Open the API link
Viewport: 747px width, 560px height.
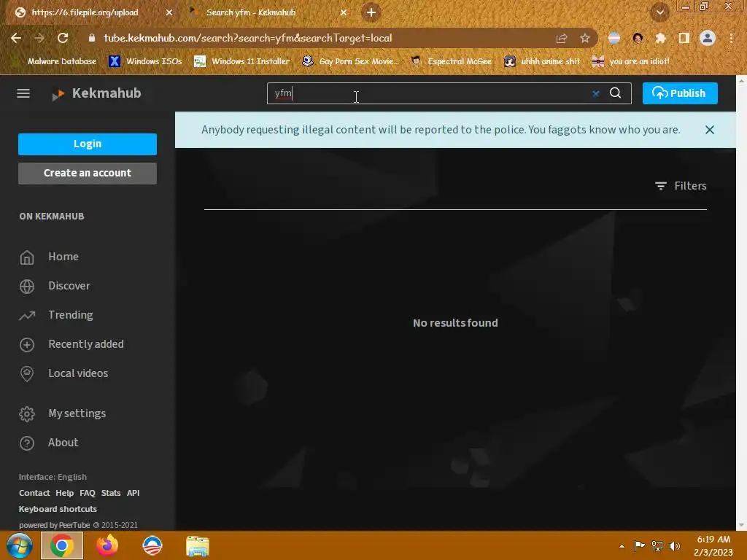coord(133,493)
